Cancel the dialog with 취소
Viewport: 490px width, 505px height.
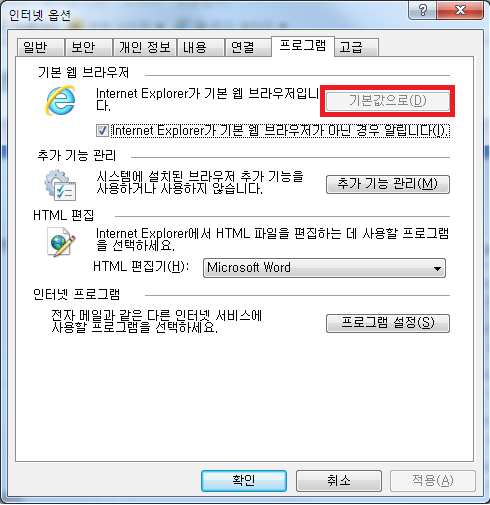point(339,481)
